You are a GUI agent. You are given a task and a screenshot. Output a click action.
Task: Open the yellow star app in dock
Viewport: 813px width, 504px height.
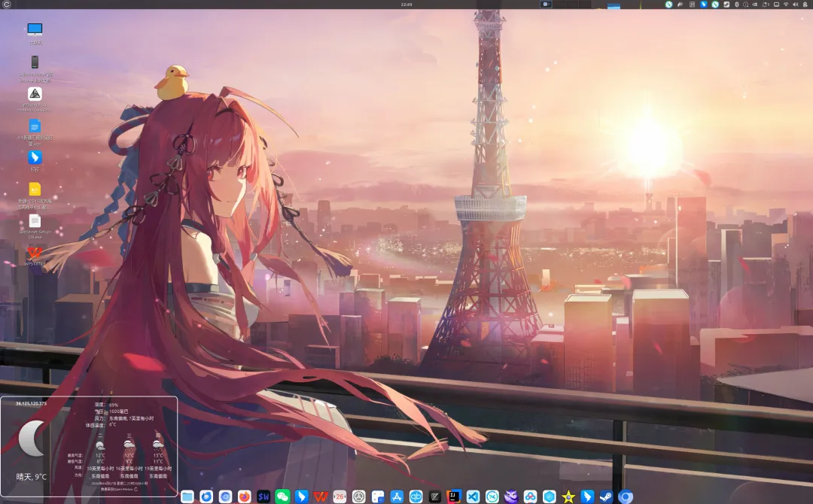click(568, 496)
